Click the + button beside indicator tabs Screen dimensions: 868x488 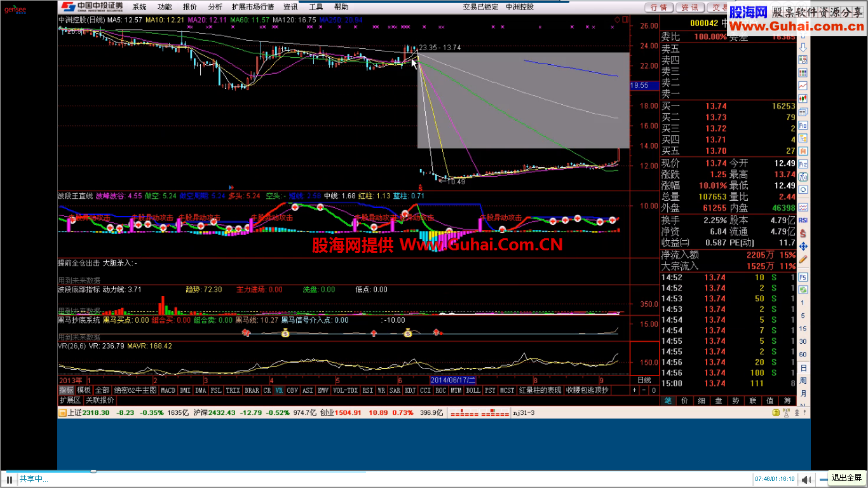pos(634,390)
